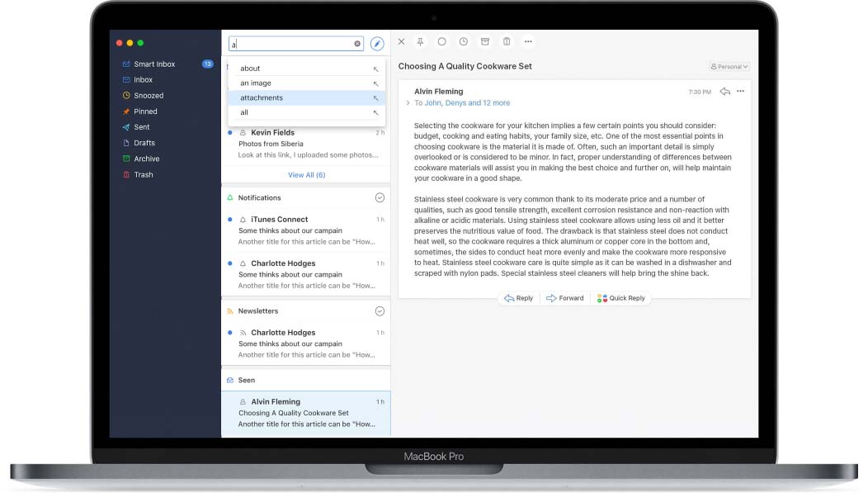
Task: Click the Quick Reply button
Action: click(x=621, y=298)
